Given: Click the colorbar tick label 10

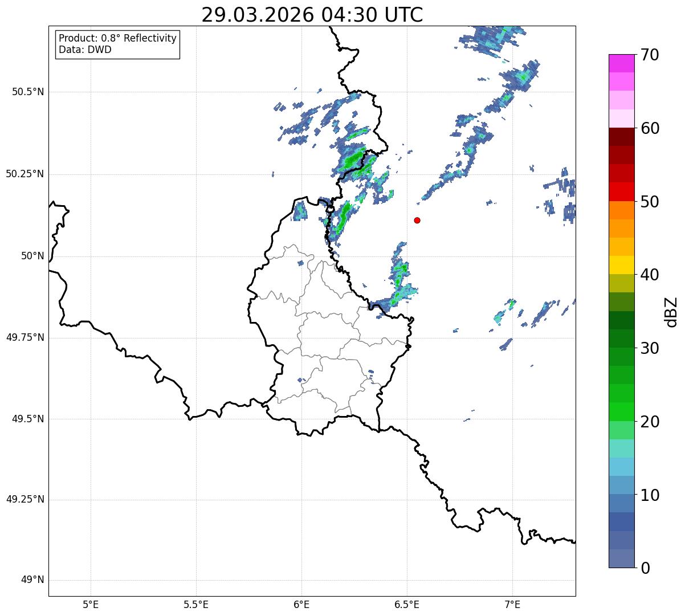Looking at the screenshot, I should [x=650, y=495].
